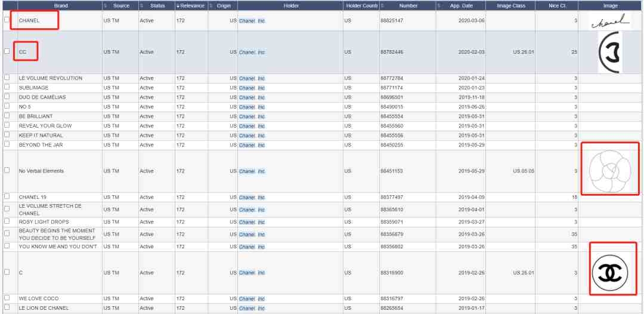Click Nice class 25 in the CC row
Image resolution: width=644 pixels, height=314 pixels.
(x=575, y=52)
